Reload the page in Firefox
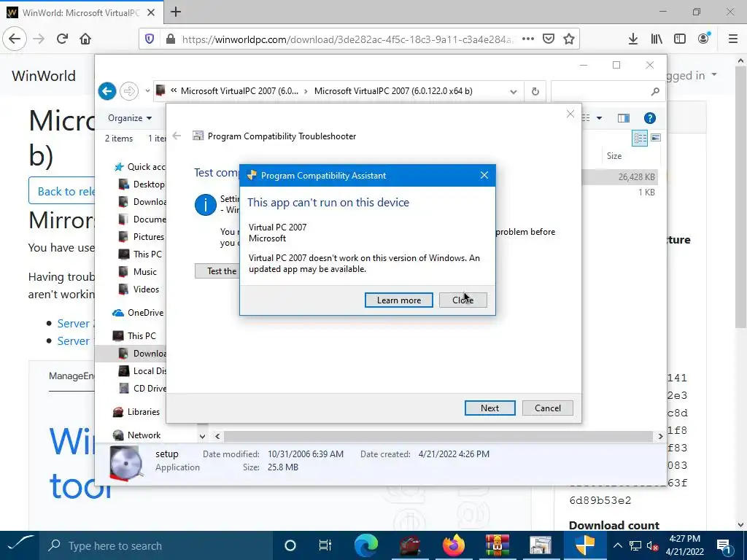 pyautogui.click(x=62, y=39)
